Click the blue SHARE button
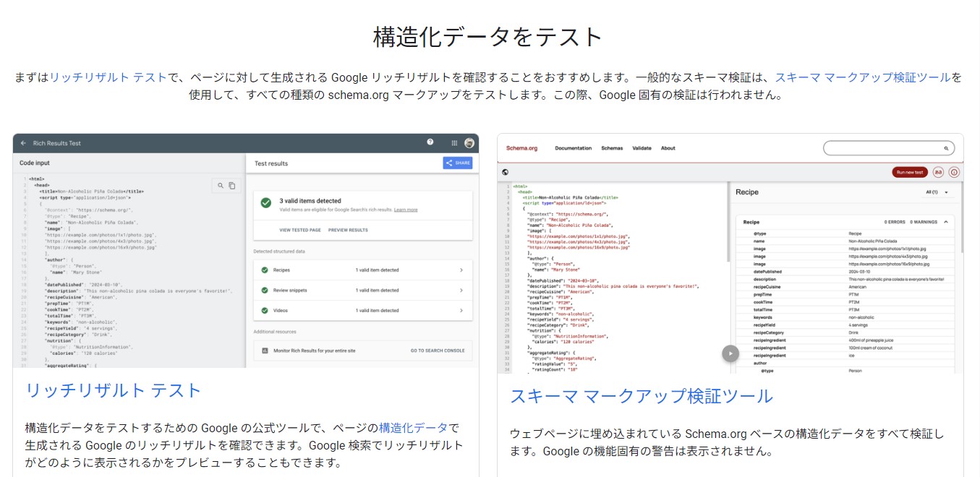Image resolution: width=980 pixels, height=477 pixels. (x=458, y=163)
